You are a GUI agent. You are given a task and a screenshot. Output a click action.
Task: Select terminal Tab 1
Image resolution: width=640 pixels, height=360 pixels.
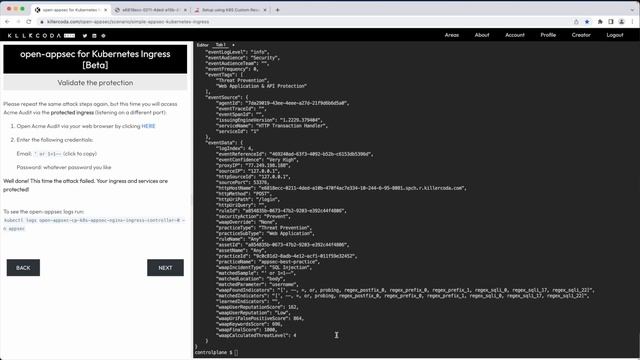pos(220,45)
